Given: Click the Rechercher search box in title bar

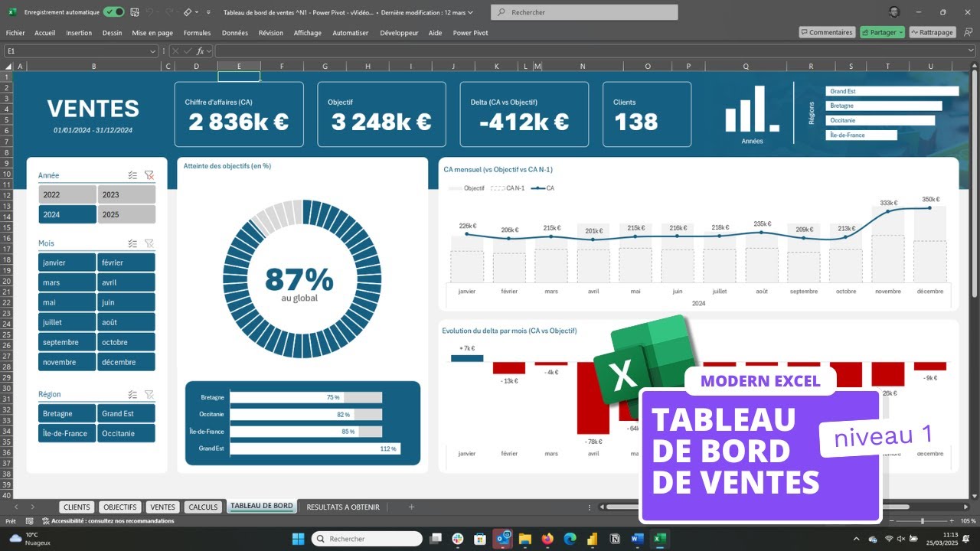Looking at the screenshot, I should point(584,12).
